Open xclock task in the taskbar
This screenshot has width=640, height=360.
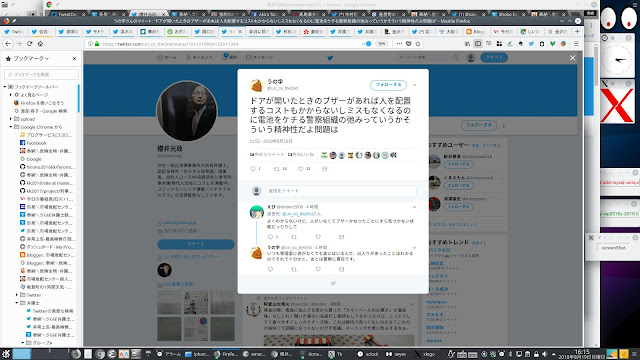pyautogui.click(x=368, y=354)
